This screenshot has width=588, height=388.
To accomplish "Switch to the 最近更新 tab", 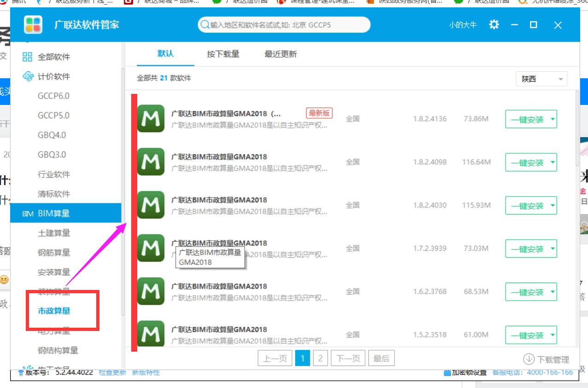I will click(280, 54).
